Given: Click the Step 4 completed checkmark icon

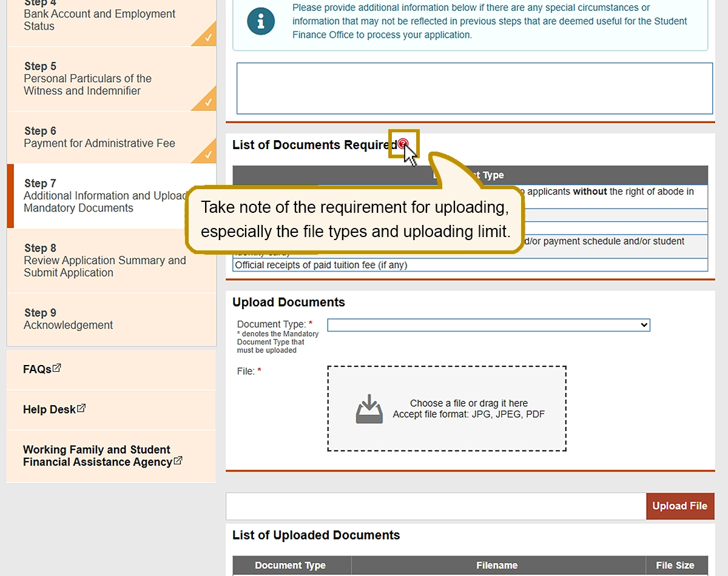Looking at the screenshot, I should pos(207,38).
